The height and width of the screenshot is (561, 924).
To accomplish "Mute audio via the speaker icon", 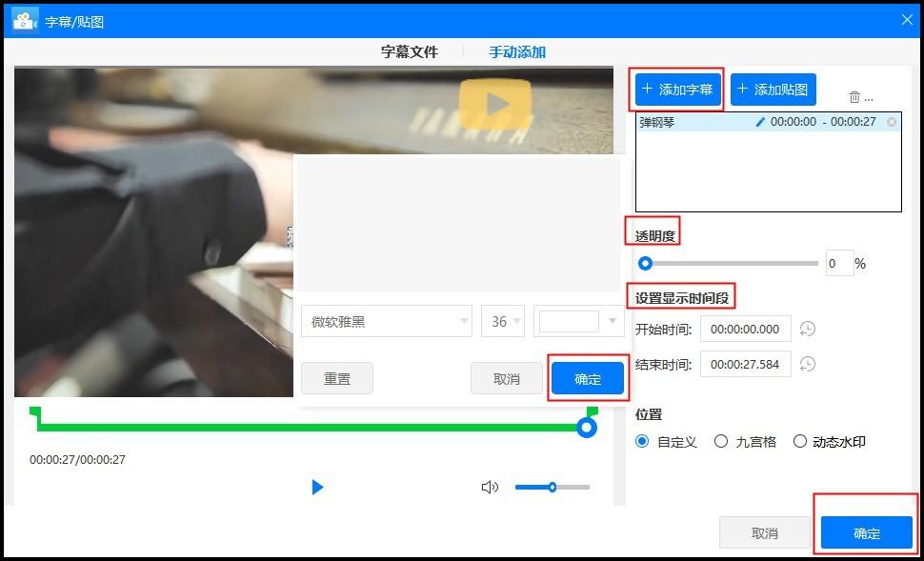I will click(490, 488).
